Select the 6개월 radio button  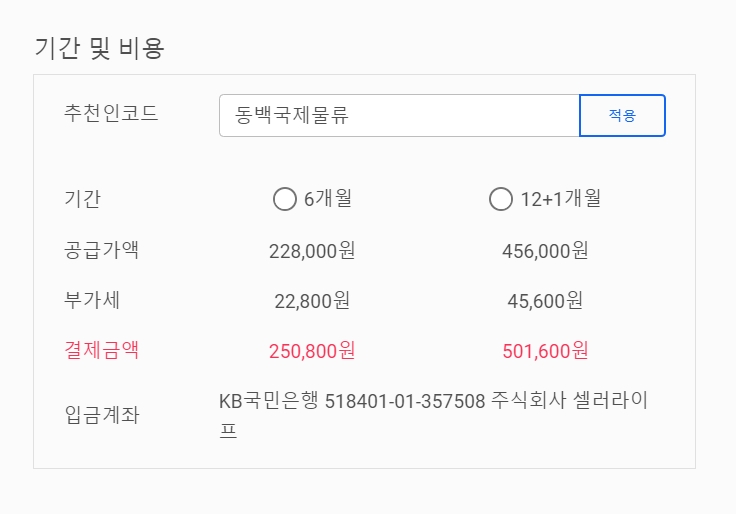(284, 199)
